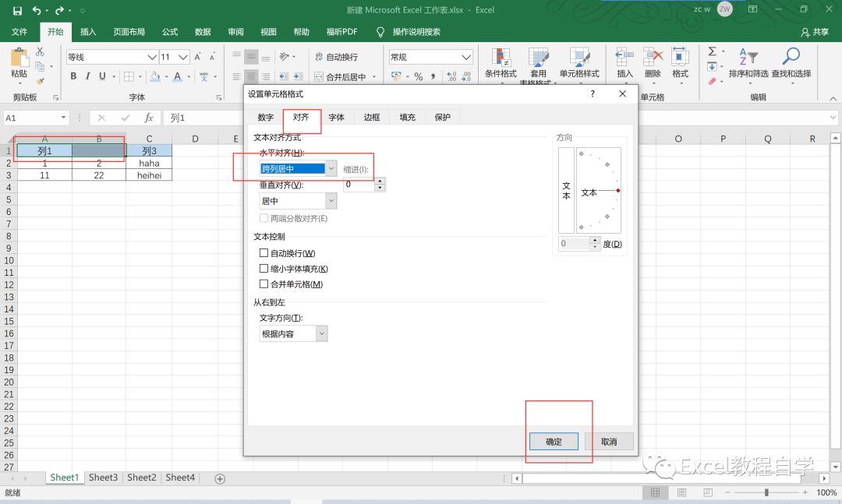Viewport: 842px width, 504px height.
Task: Tick the merge cells (合并单元格) checkbox
Action: (x=264, y=284)
